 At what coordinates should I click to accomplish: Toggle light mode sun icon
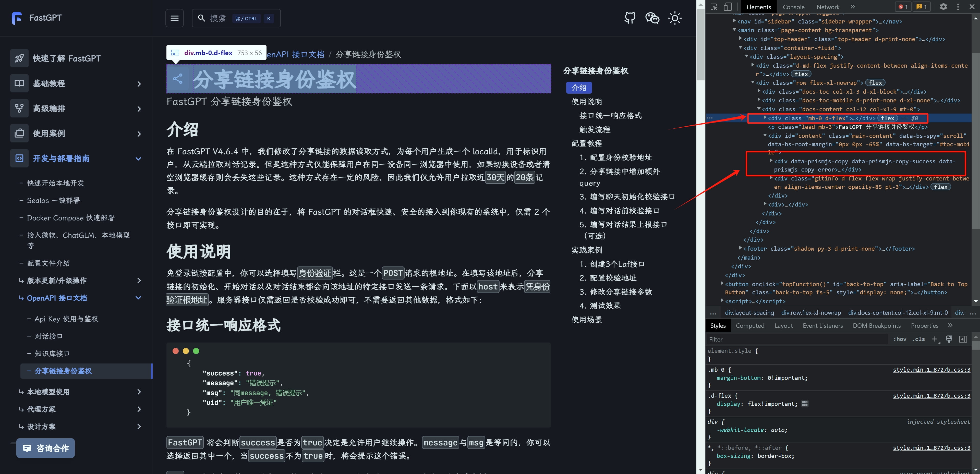(674, 18)
